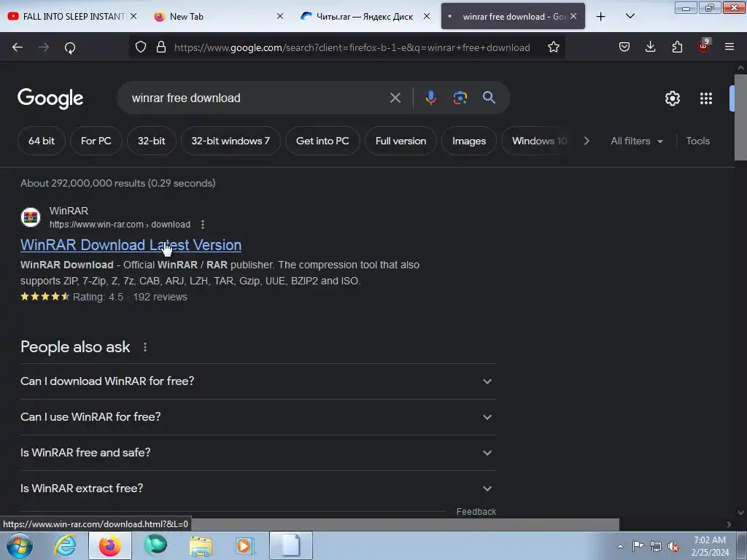Reload the page with the refresh icon
The image size is (747, 560).
(x=70, y=47)
